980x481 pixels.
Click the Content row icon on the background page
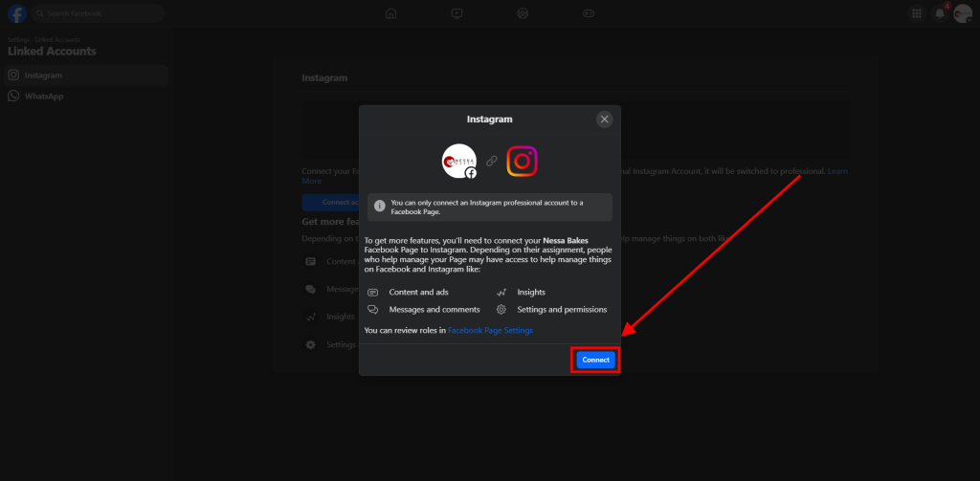click(x=311, y=262)
